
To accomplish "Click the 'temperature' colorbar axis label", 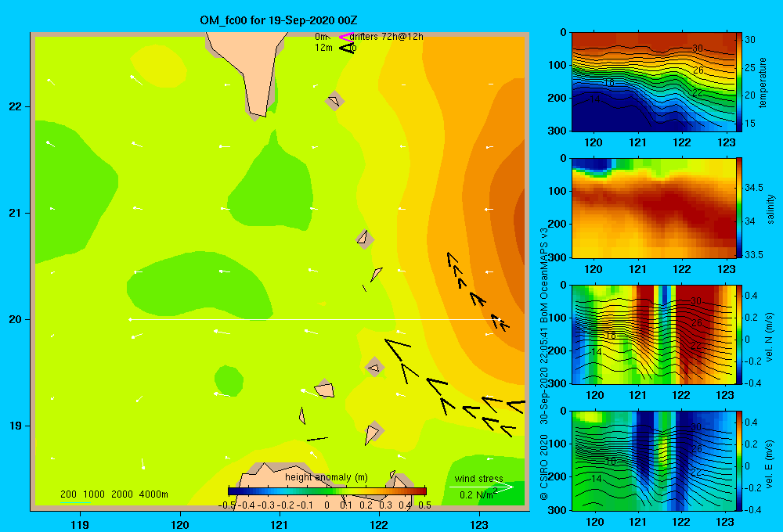I will [763, 82].
